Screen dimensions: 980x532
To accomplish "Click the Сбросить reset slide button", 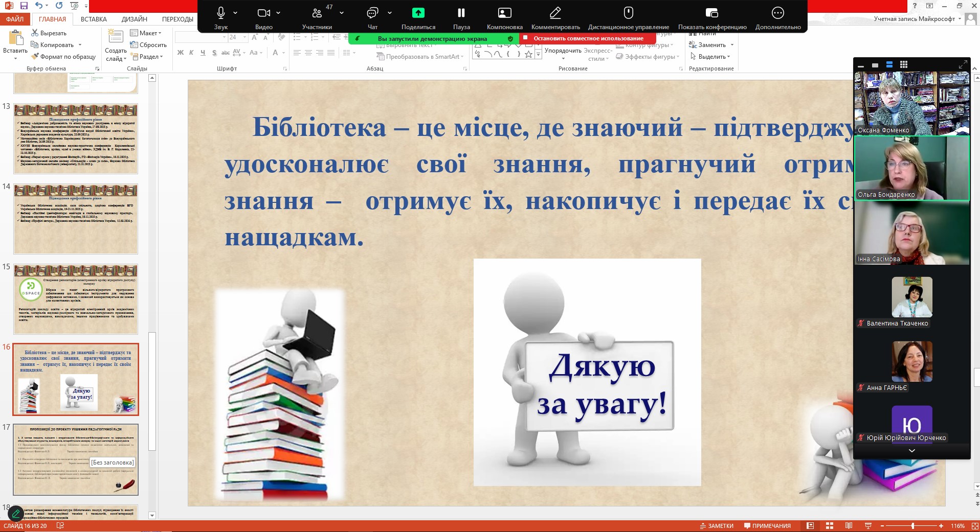I will [x=148, y=45].
